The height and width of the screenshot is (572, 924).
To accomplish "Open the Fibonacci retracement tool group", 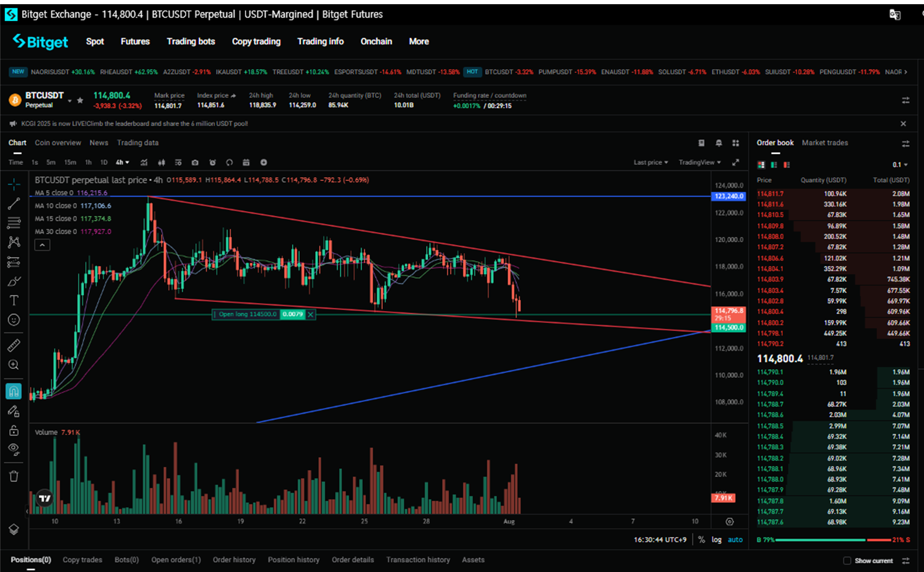I will coord(14,223).
